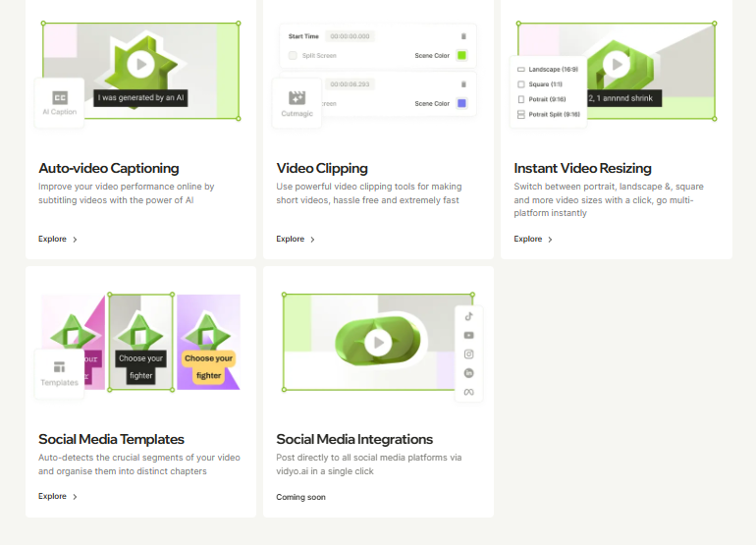Pick the green Scene Color swatch
The width and height of the screenshot is (756, 545).
[x=461, y=56]
